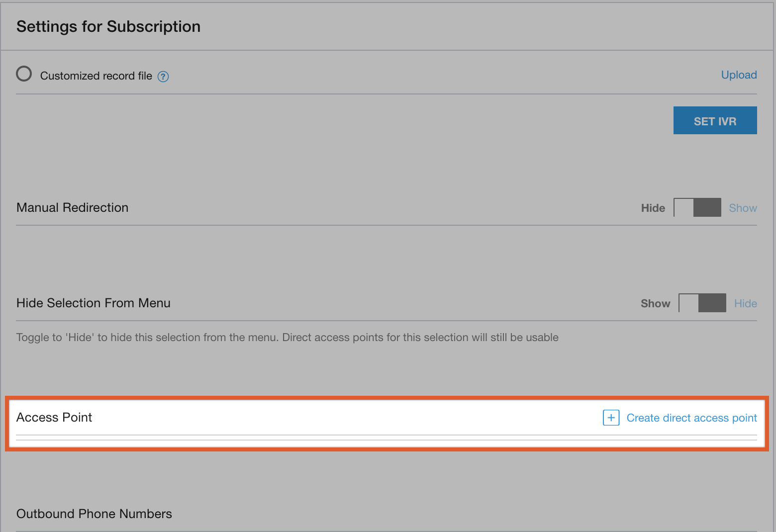Click Hide option for Hide Selection From Menu

pos(745,304)
